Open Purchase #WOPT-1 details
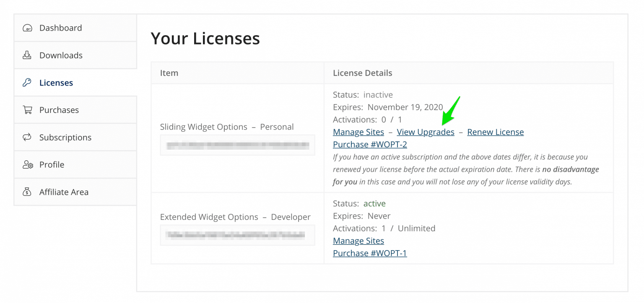The height and width of the screenshot is (303, 644). (370, 253)
